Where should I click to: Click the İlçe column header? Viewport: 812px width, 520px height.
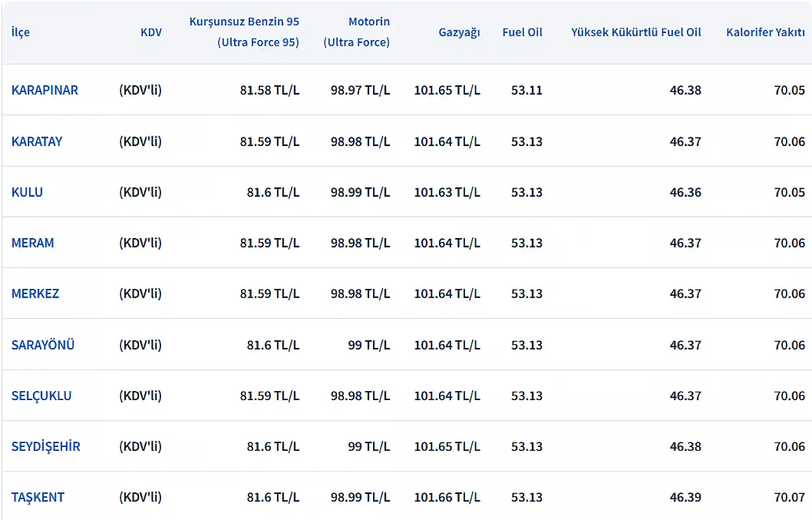pyautogui.click(x=20, y=32)
